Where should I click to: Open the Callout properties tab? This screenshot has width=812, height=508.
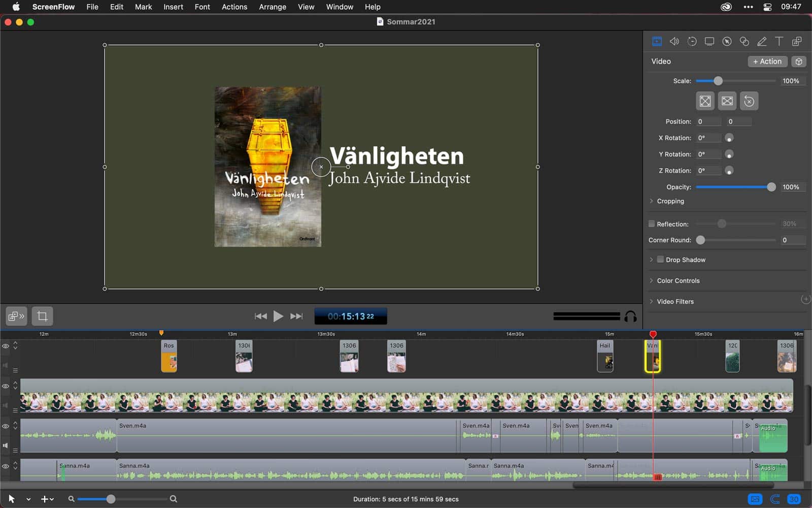pyautogui.click(x=727, y=41)
